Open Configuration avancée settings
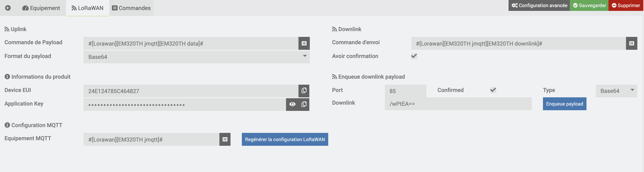The width and height of the screenshot is (644, 172). pyautogui.click(x=539, y=6)
